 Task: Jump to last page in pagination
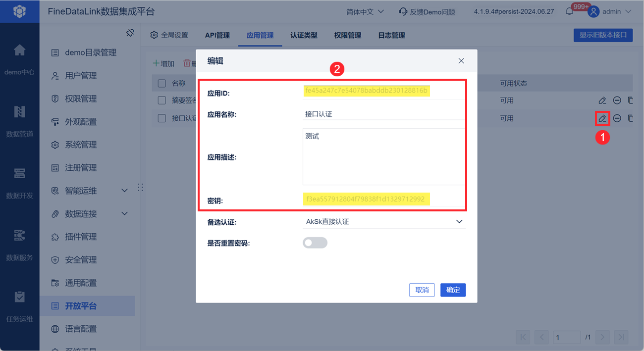[621, 337]
